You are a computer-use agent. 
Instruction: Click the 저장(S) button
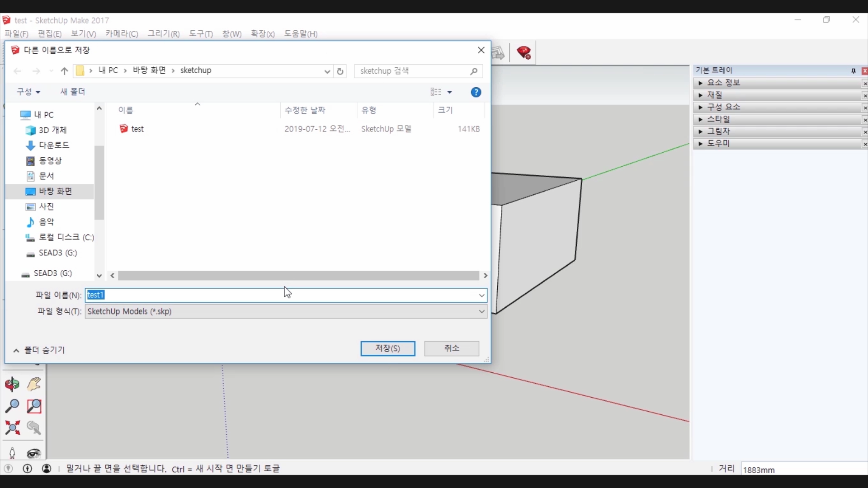[x=387, y=348]
